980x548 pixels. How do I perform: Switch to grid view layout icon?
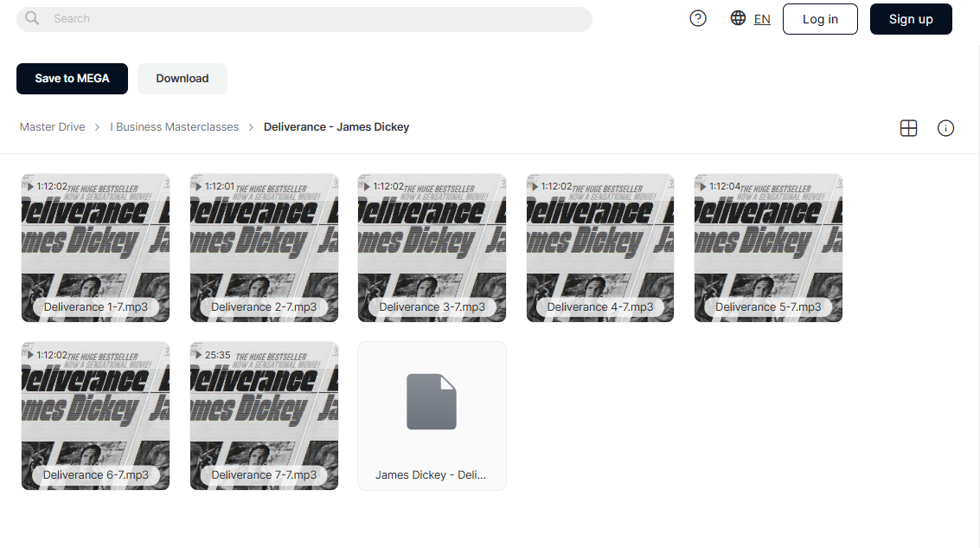click(909, 128)
